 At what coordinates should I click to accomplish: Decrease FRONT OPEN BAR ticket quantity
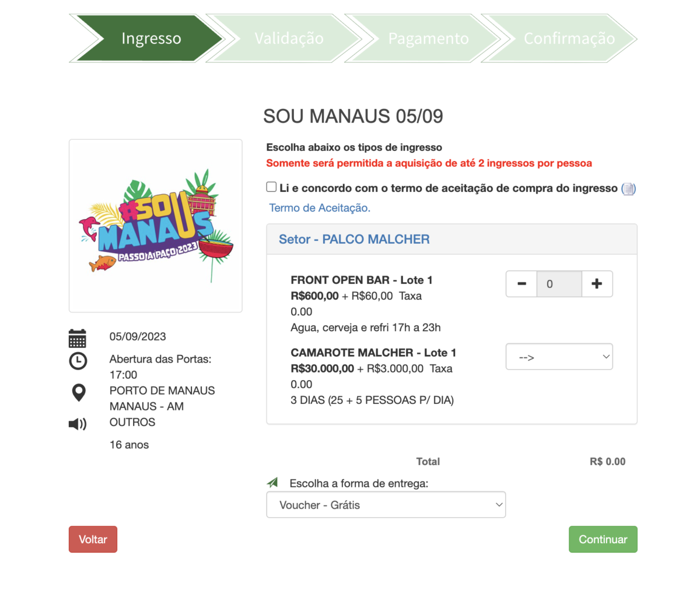pyautogui.click(x=521, y=284)
